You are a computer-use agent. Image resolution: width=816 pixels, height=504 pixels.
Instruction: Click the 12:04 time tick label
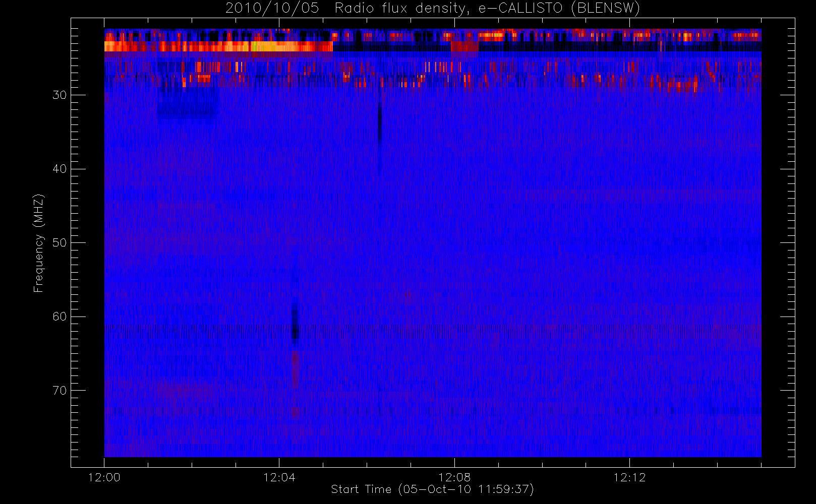tap(279, 477)
